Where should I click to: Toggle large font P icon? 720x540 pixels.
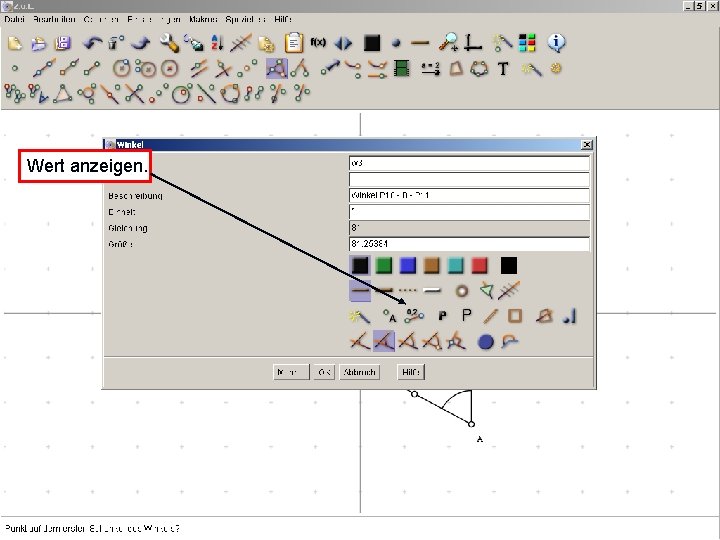tap(467, 315)
